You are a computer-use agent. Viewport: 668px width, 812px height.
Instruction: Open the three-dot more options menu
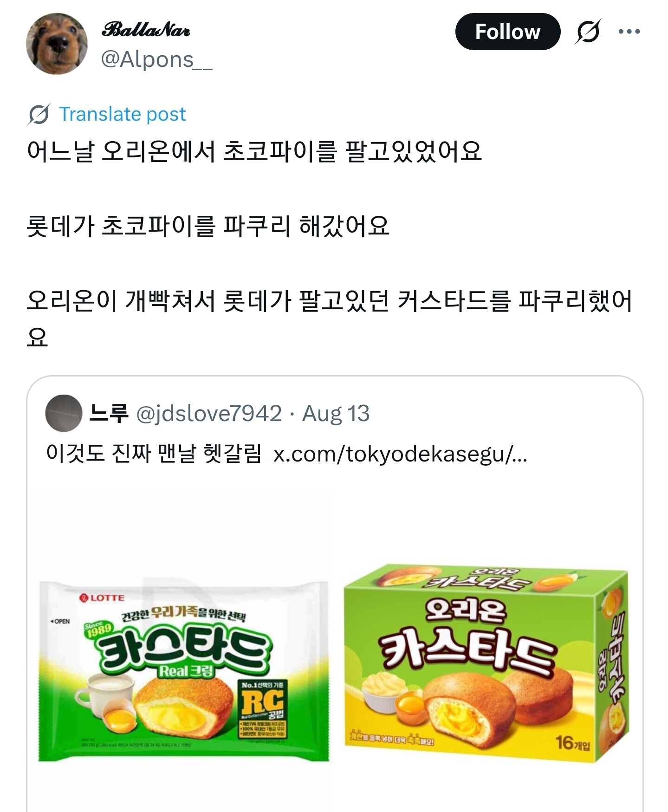629,32
